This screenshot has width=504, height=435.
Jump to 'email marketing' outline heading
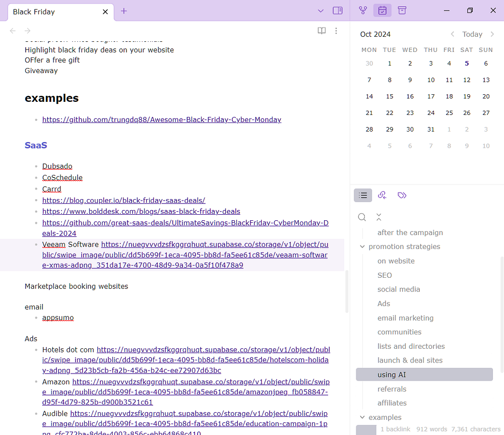405,318
